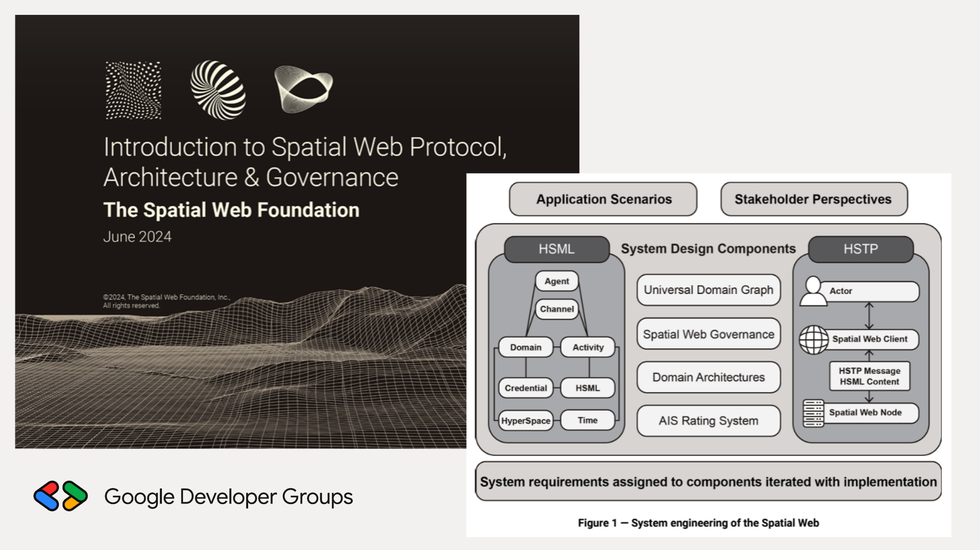Click the HSTP header tab
Viewport: 980px width, 550px height.
pyautogui.click(x=861, y=249)
